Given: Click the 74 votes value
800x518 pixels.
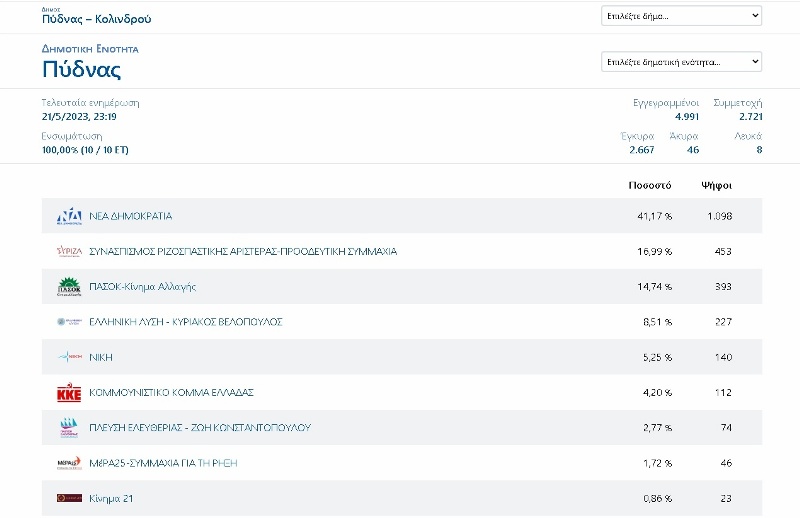Looking at the screenshot, I should [x=727, y=428].
